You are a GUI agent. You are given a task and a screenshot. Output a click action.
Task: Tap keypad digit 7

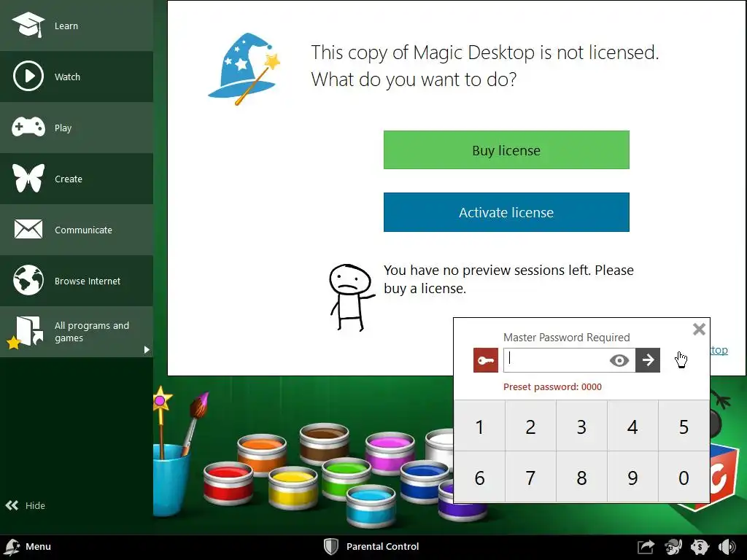(531, 477)
